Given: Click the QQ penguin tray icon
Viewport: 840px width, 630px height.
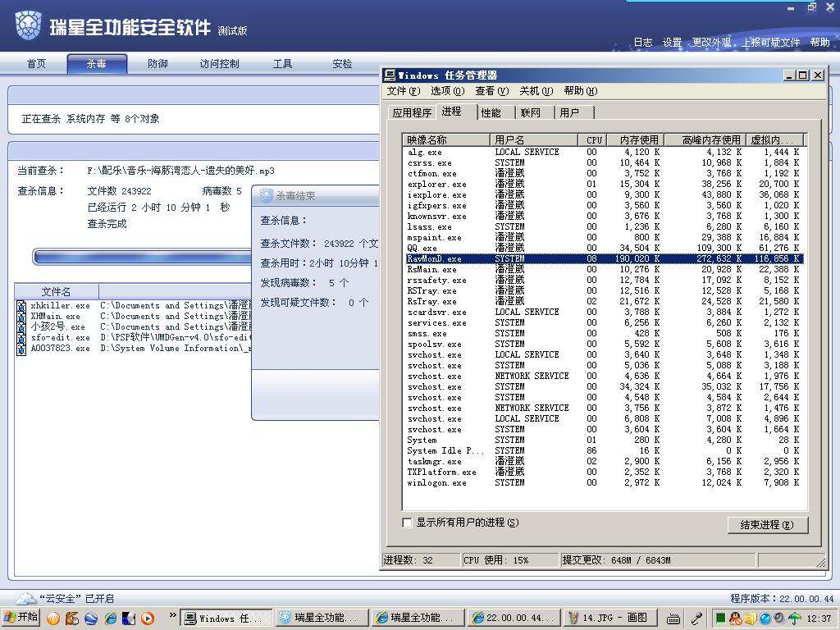Looking at the screenshot, I should click(736, 619).
